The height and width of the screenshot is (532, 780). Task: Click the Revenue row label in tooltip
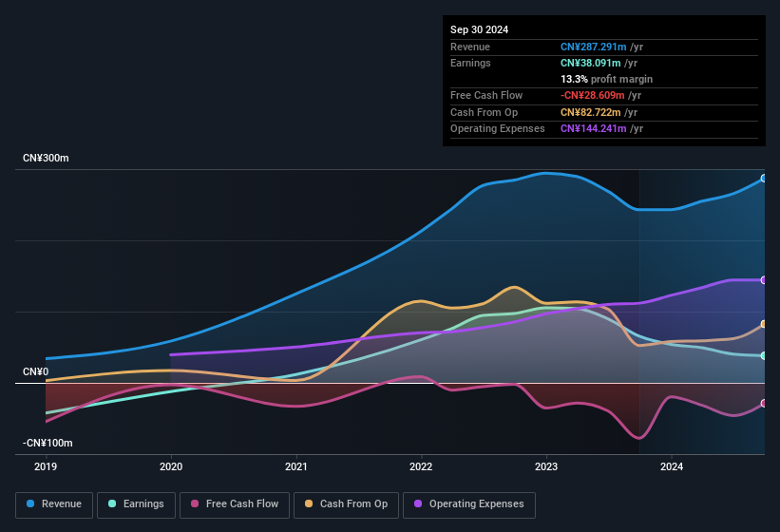tap(470, 47)
